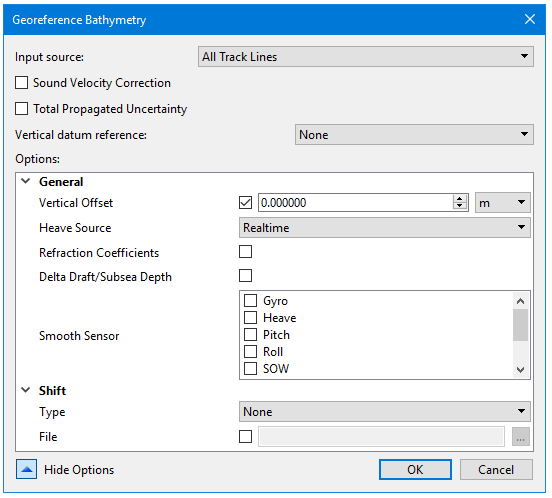Click Smooth Sensor list scroll down arrow
The image size is (552, 498).
coord(520,370)
